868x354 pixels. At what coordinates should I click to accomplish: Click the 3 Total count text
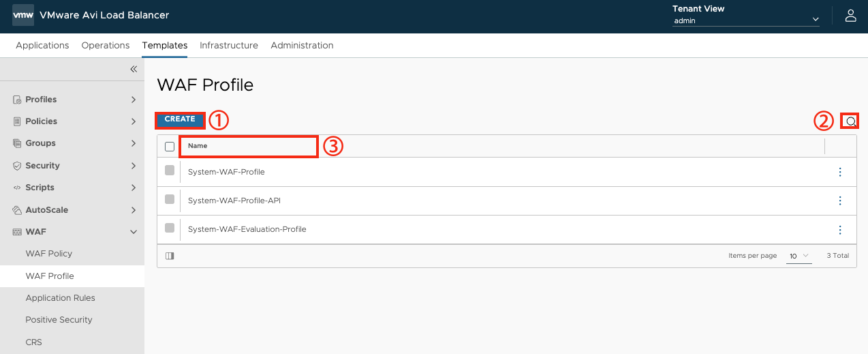click(x=838, y=256)
